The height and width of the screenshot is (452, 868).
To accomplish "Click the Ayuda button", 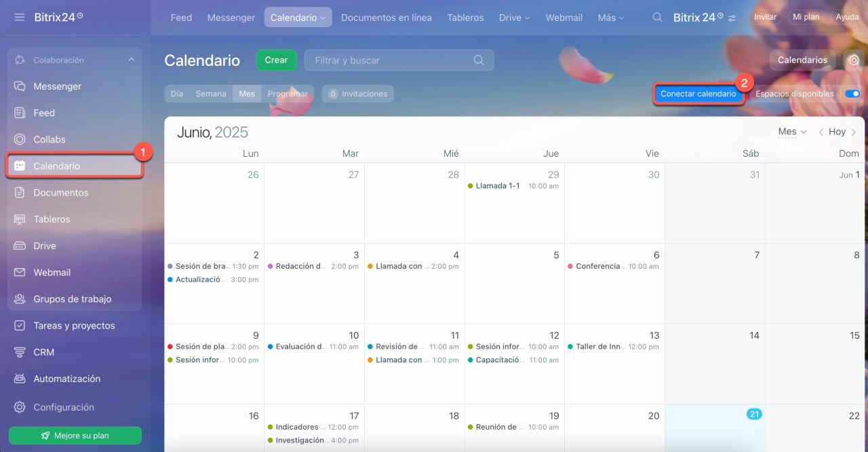I will pos(847,17).
